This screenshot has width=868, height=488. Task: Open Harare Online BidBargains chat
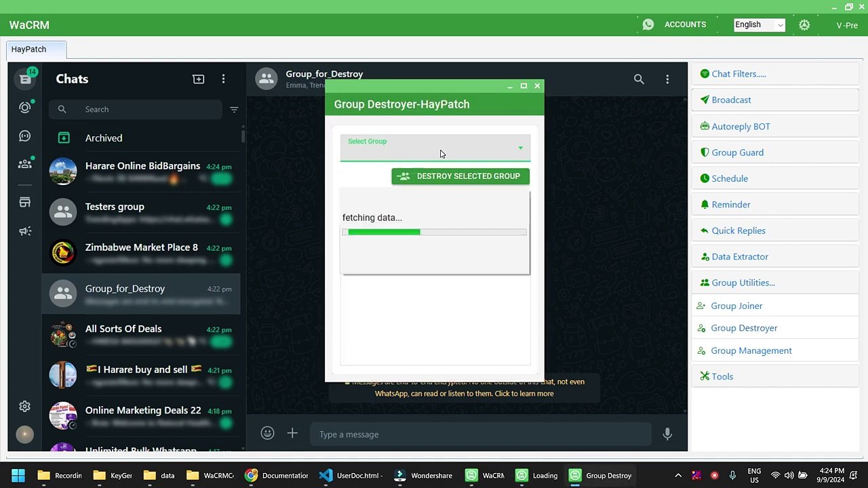[x=141, y=172]
